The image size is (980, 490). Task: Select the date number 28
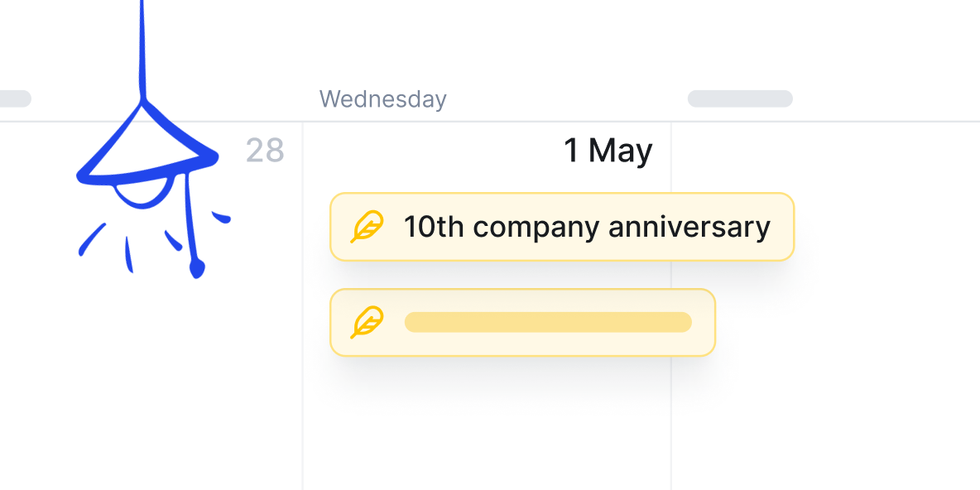click(x=265, y=151)
